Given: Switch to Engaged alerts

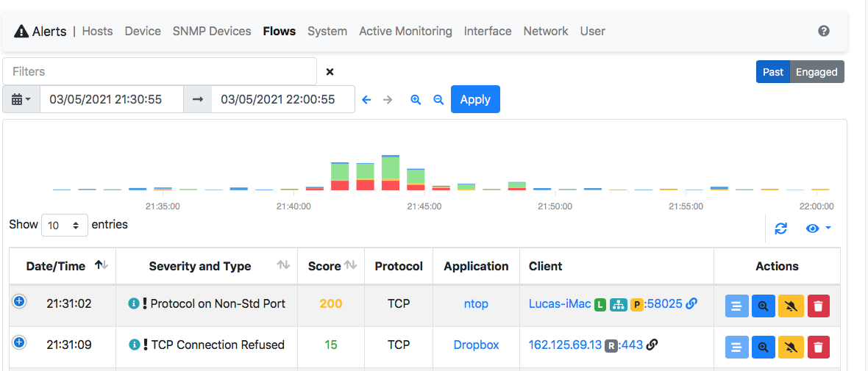Looking at the screenshot, I should click(817, 72).
